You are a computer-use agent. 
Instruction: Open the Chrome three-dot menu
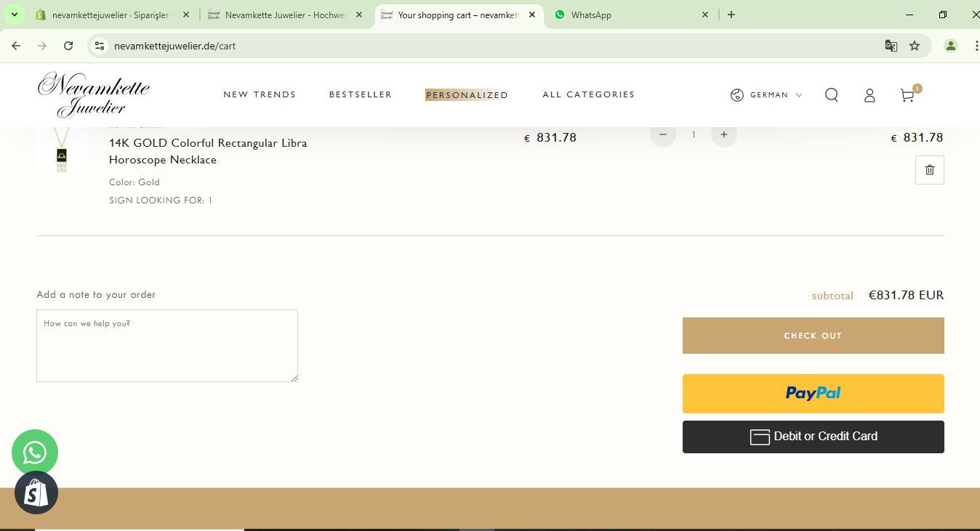click(975, 46)
